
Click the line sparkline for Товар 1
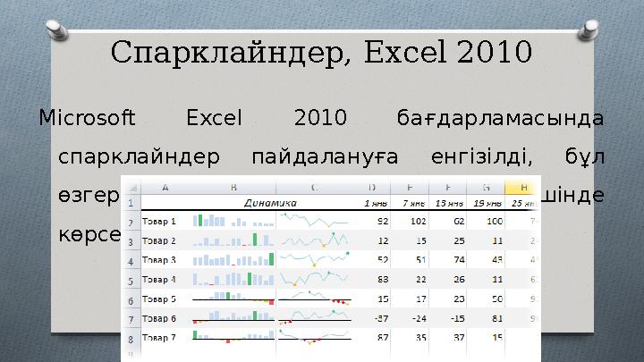314,221
